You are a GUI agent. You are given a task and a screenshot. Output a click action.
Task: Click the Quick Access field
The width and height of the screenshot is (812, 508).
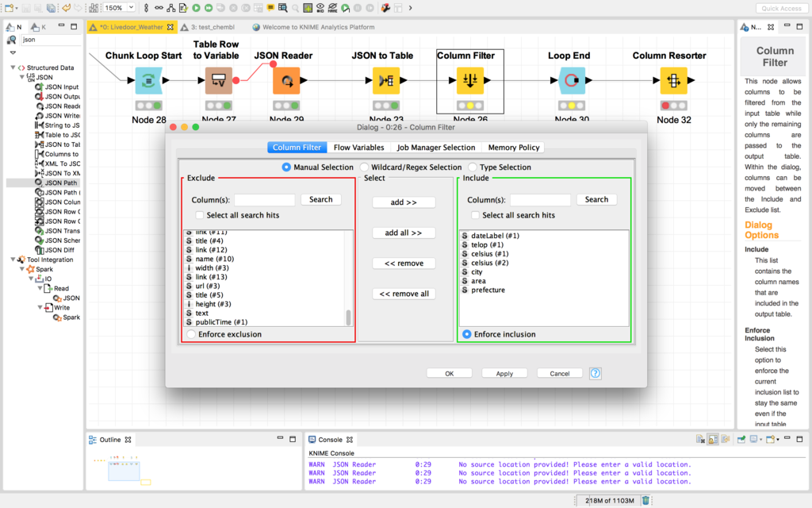point(781,8)
